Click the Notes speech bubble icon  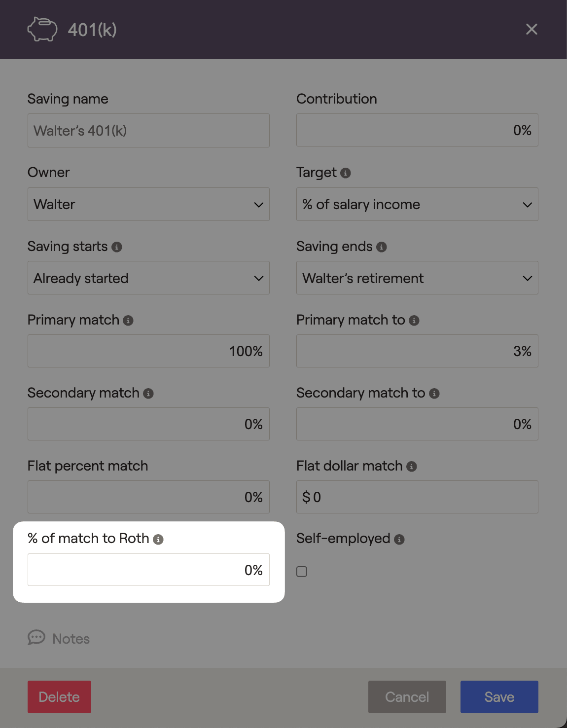pos(36,637)
